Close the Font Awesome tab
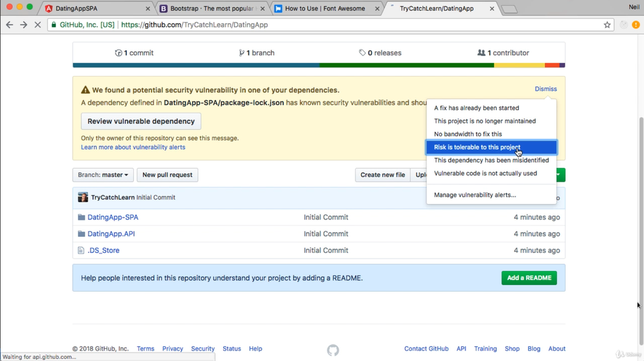Viewport: 644px width, 361px height. point(377,8)
